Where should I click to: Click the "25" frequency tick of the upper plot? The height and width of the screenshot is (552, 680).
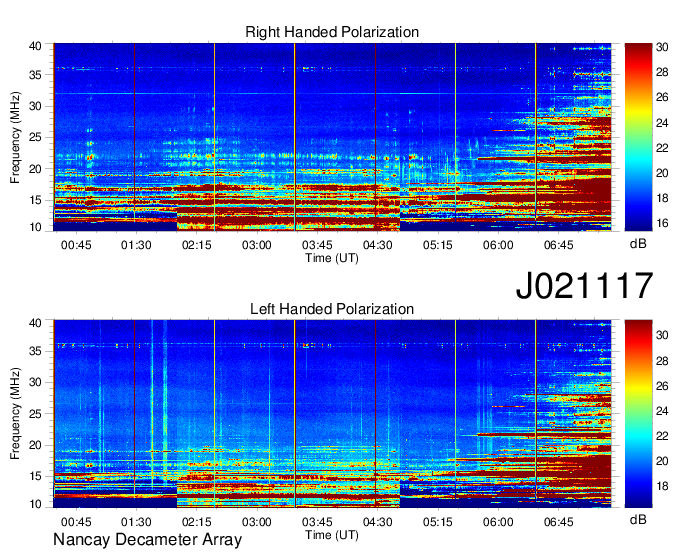click(35, 138)
